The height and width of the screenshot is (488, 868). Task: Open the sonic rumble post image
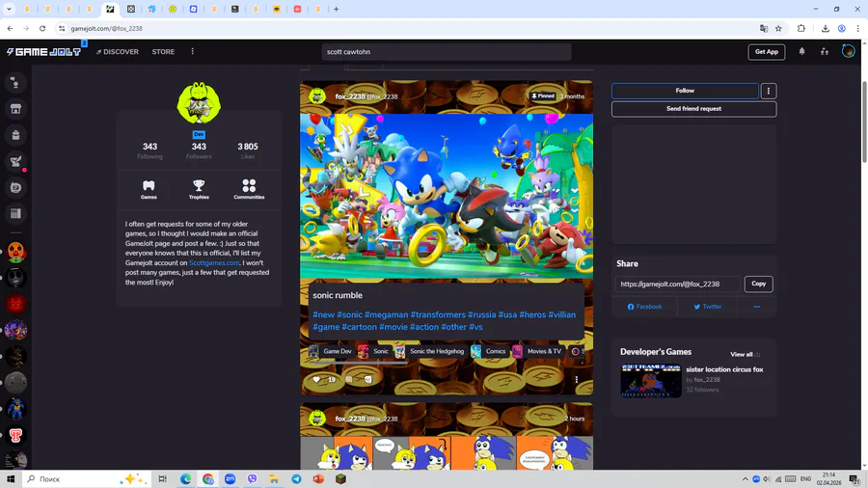(447, 196)
